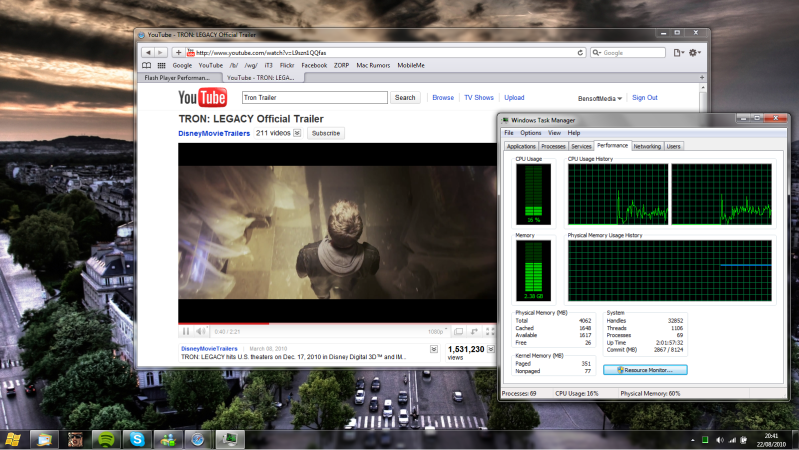This screenshot has width=799, height=450.
Task: Seek on the red video progress bar
Action: tap(337, 323)
